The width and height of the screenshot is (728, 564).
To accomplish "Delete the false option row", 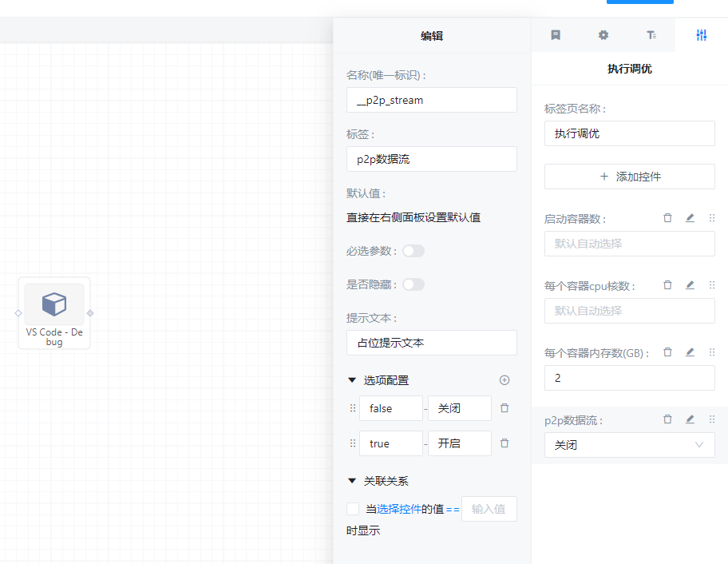I will (x=504, y=408).
